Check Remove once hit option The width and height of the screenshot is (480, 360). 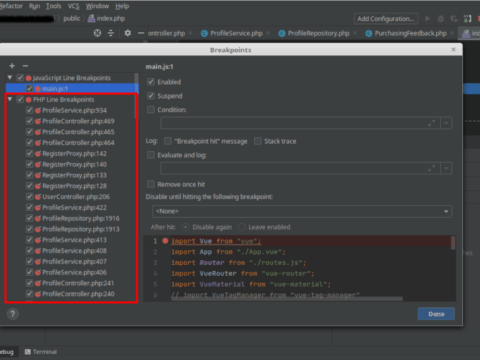point(151,184)
